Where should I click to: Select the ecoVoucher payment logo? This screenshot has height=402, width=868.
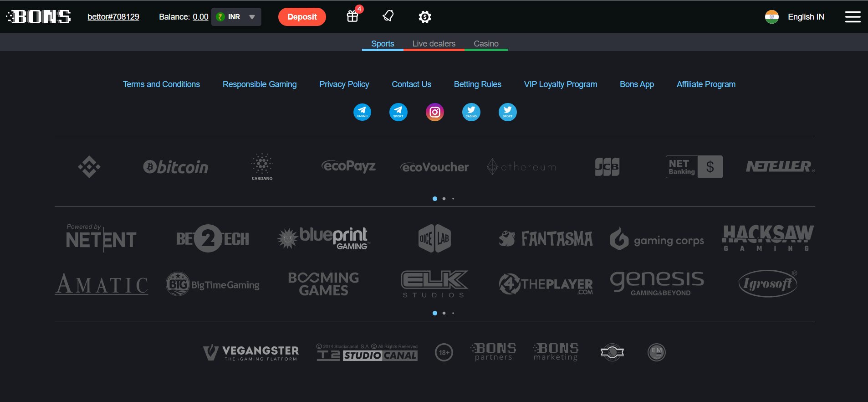[434, 167]
